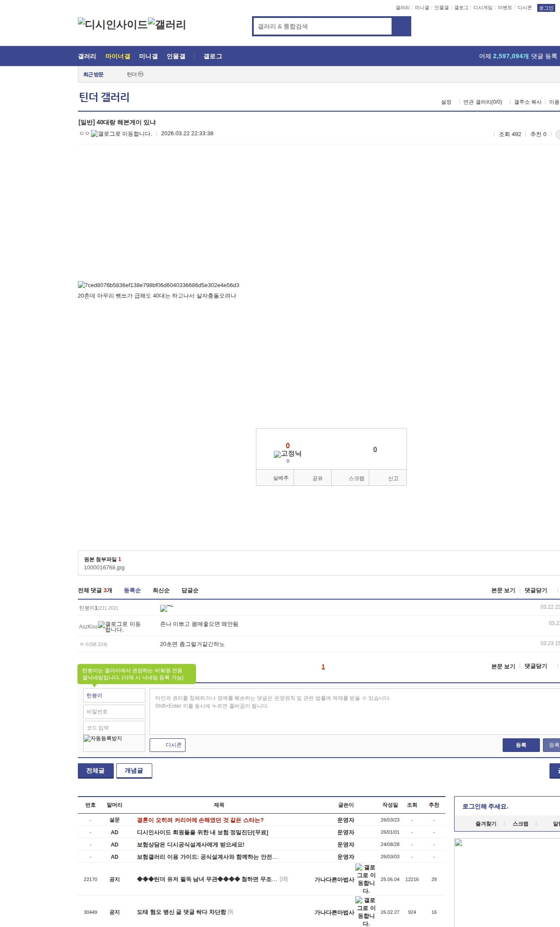Image resolution: width=560 pixels, height=927 pixels.
Task: Select 마이너갤 in the blue navigation bar
Action: coord(118,56)
